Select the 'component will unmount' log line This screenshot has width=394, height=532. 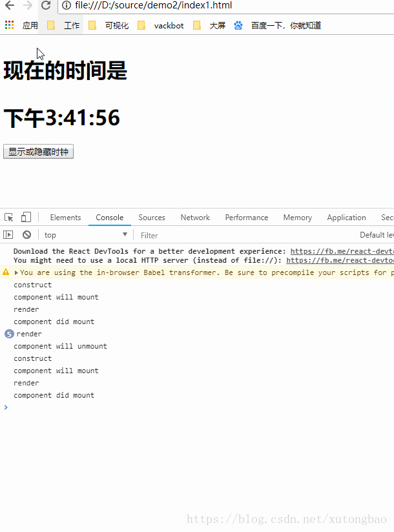tap(61, 346)
